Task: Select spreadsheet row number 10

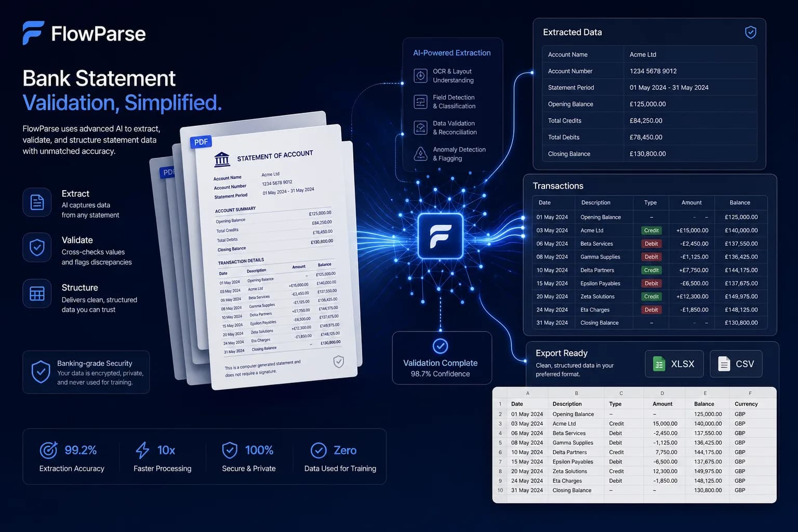Action: tap(500, 490)
